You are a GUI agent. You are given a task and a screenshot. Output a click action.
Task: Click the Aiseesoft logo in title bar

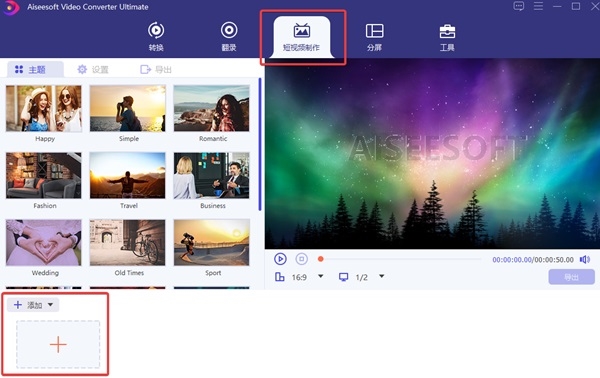[11, 7]
